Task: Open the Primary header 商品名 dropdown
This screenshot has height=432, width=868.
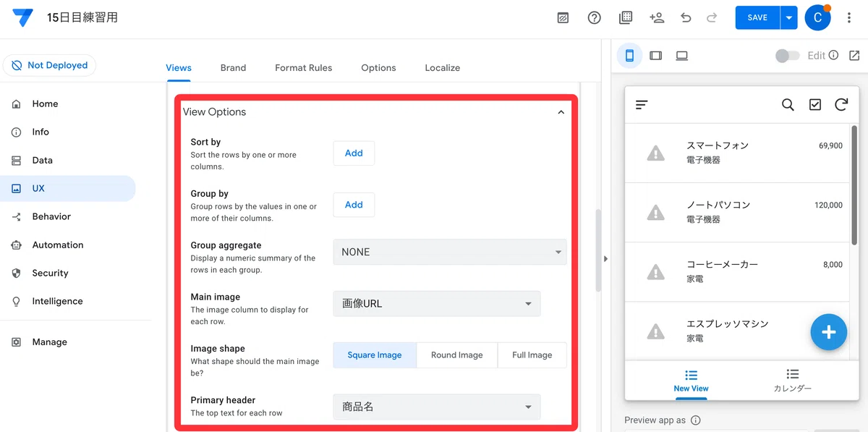Action: pyautogui.click(x=437, y=407)
